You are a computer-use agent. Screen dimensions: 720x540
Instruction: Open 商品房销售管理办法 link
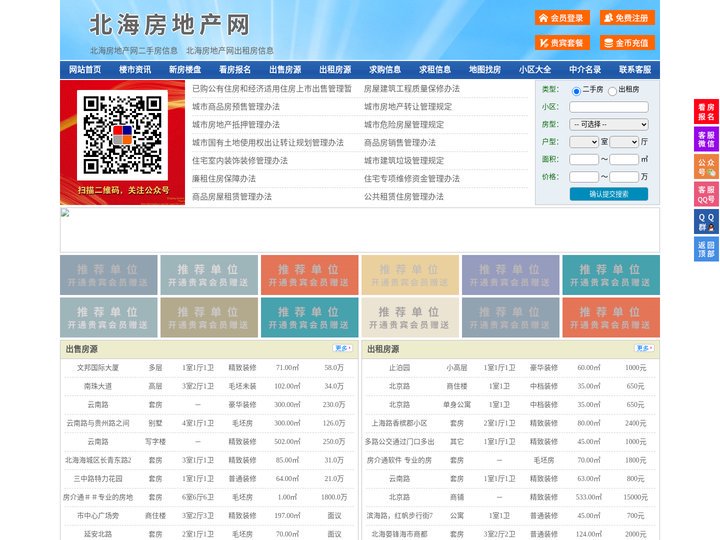point(400,142)
